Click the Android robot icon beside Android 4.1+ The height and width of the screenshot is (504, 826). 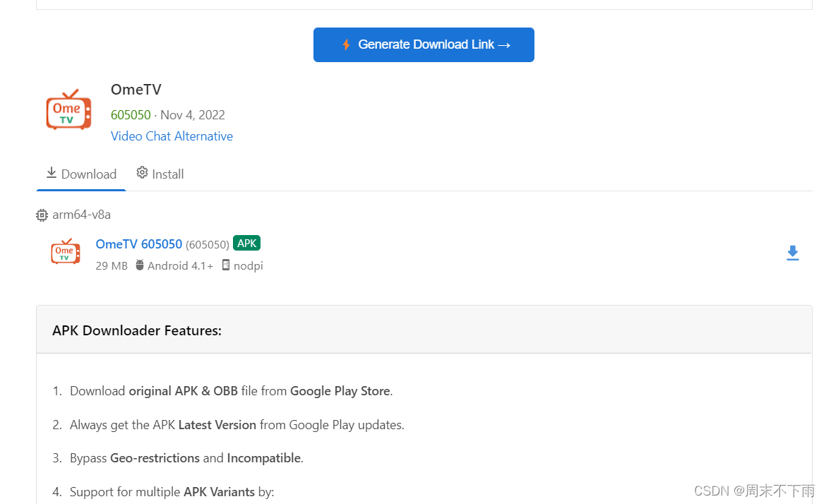tap(140, 265)
